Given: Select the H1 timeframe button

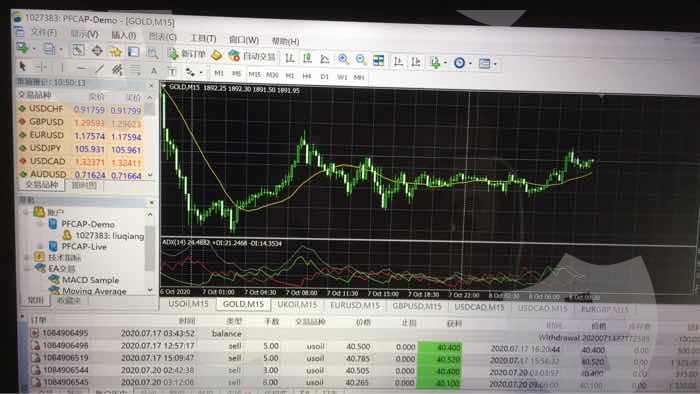Looking at the screenshot, I should pos(290,75).
